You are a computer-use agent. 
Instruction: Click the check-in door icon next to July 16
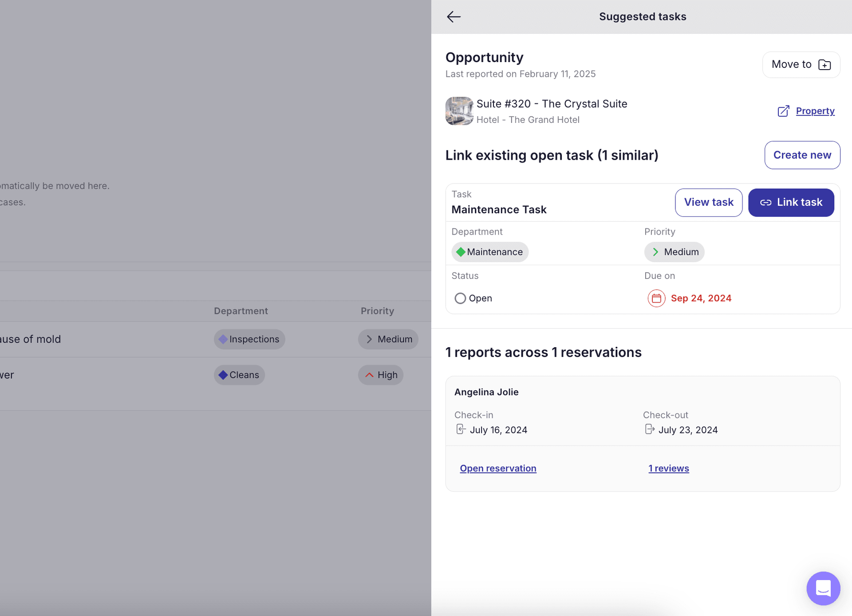point(461,429)
